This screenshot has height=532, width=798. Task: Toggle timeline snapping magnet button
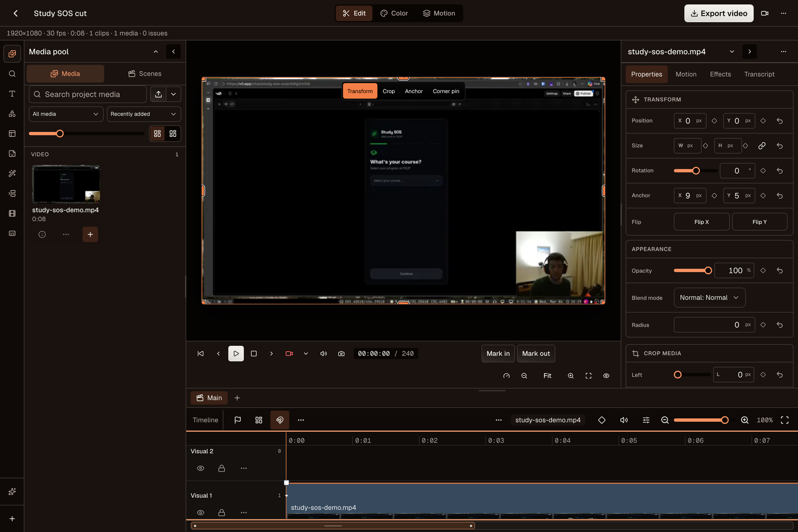pyautogui.click(x=280, y=420)
